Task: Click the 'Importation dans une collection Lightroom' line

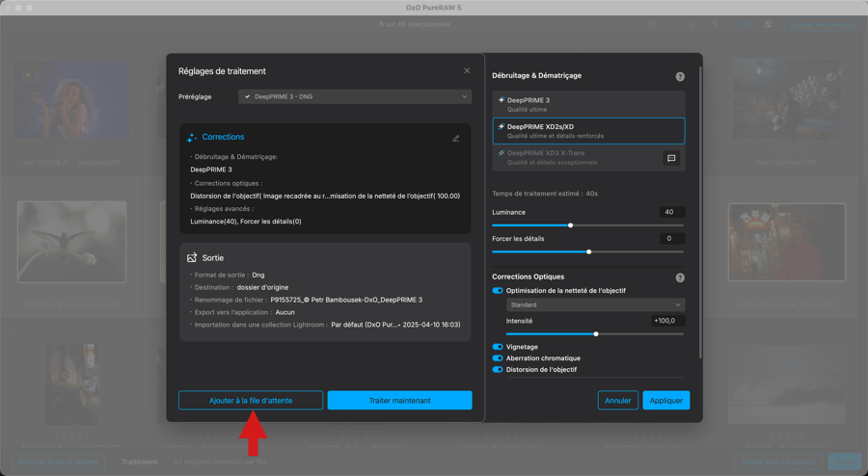Action: pos(327,325)
